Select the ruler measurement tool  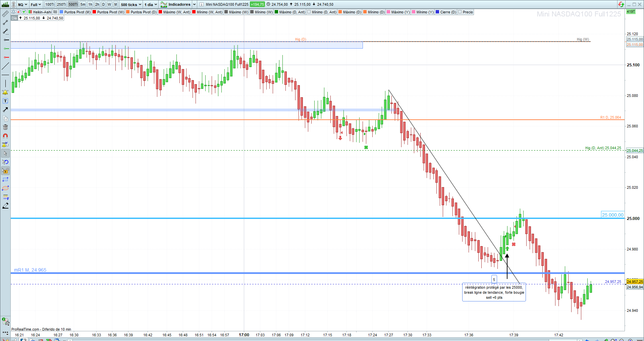(x=5, y=14)
